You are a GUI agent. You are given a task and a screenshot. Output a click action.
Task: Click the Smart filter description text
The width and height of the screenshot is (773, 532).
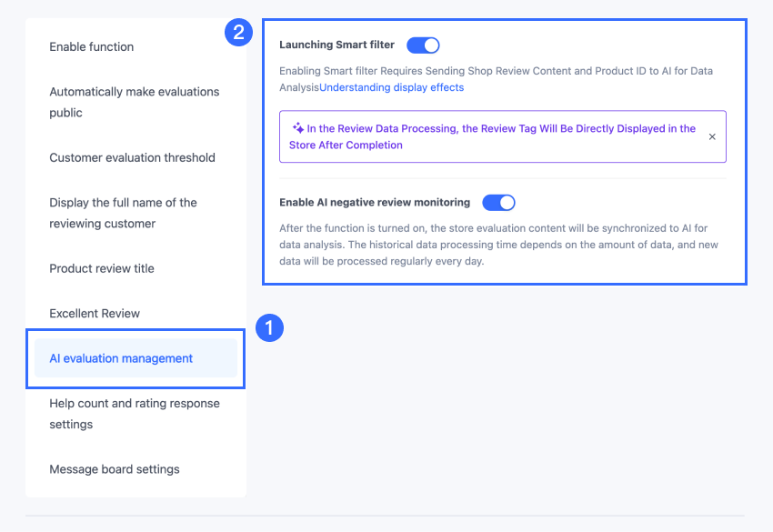(x=496, y=71)
